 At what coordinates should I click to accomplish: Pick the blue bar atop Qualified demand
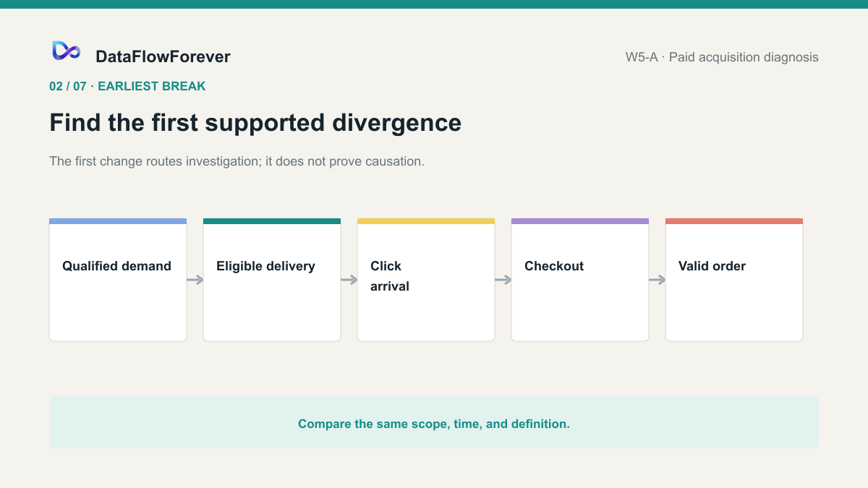(x=118, y=221)
